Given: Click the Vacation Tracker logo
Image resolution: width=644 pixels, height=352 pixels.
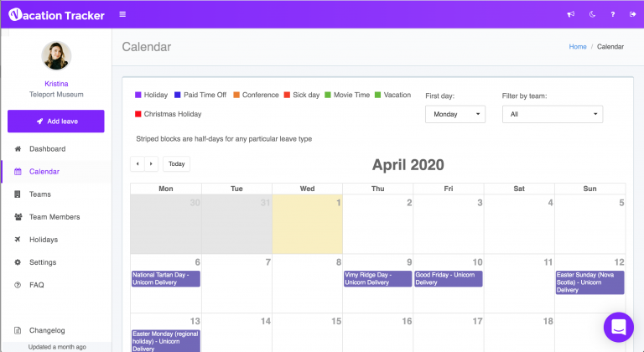Looking at the screenshot, I should click(56, 15).
